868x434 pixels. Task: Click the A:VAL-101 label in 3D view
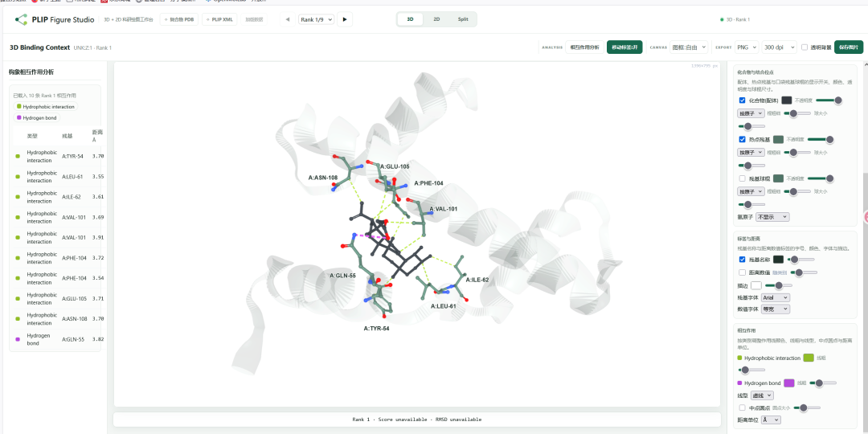coord(443,209)
